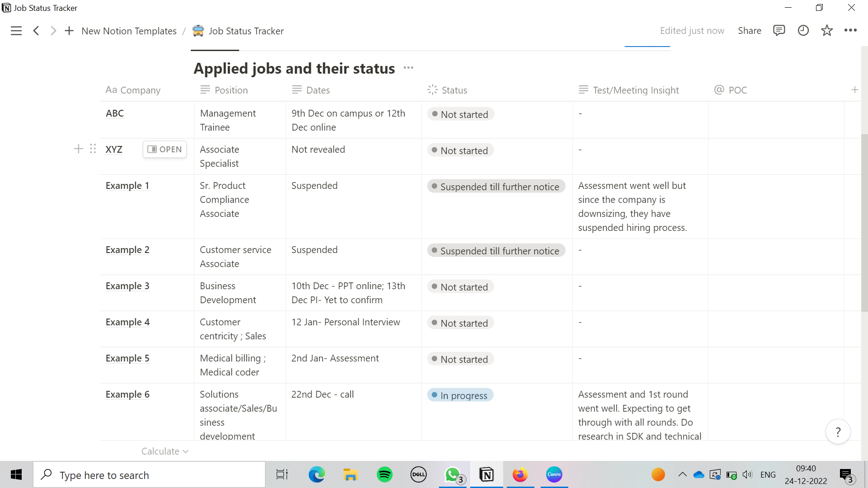Click the Status column property icon
This screenshot has height=488, width=868.
tap(433, 89)
